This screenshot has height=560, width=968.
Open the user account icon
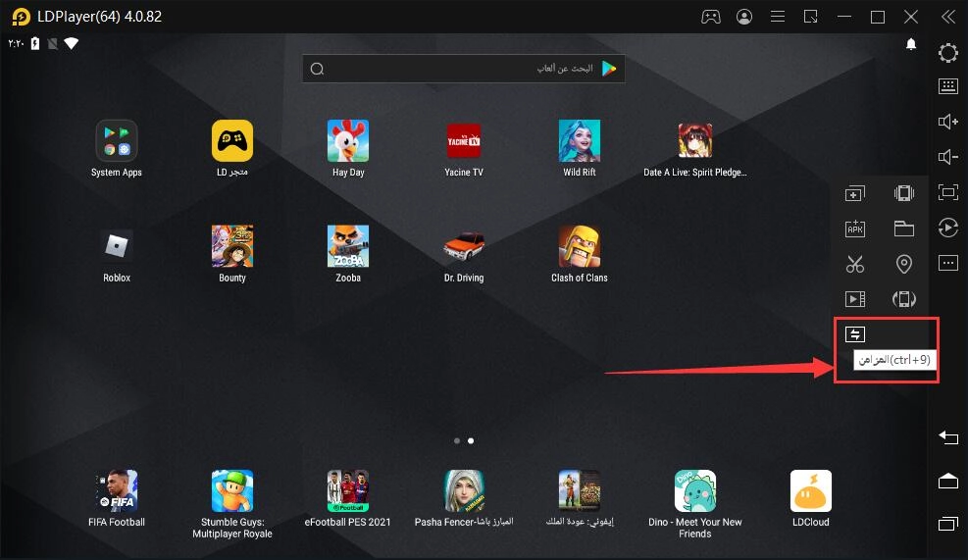[x=744, y=17]
